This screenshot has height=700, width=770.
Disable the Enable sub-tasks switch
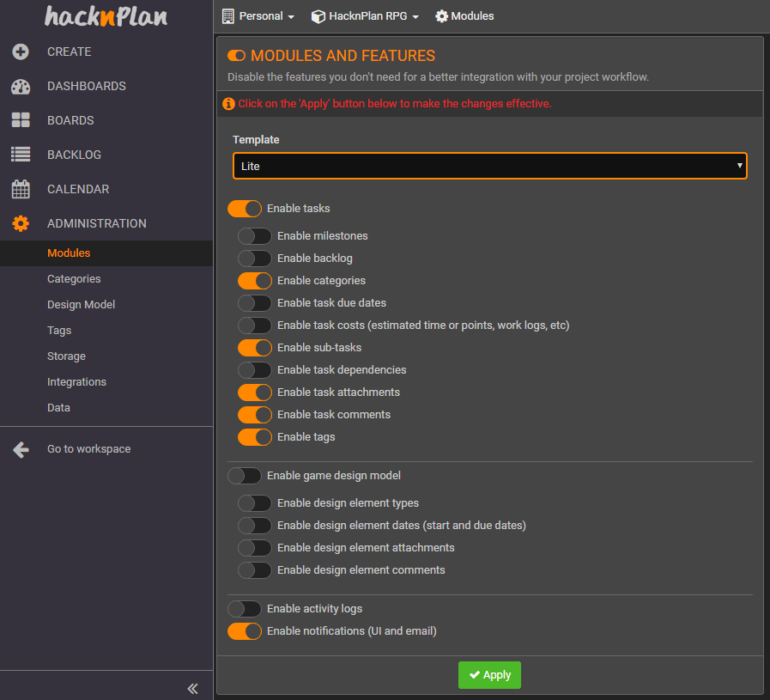pos(254,348)
